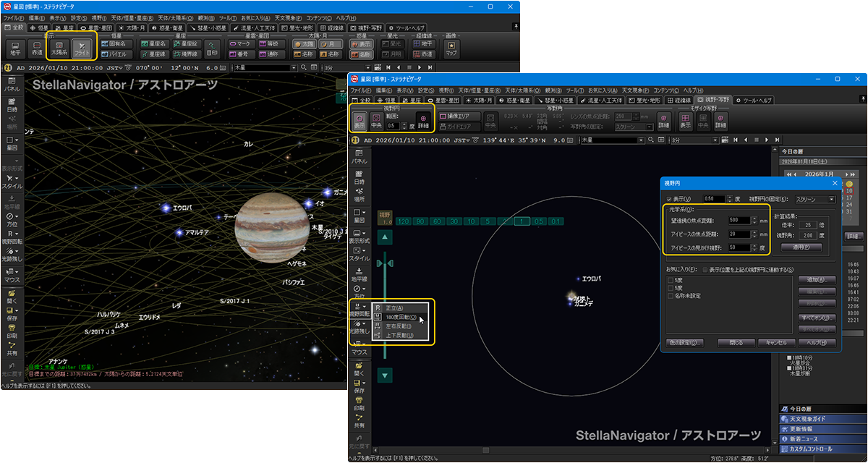The image size is (868, 463).
Task: Click the フライト (Flight) toolbar icon
Action: click(x=82, y=49)
